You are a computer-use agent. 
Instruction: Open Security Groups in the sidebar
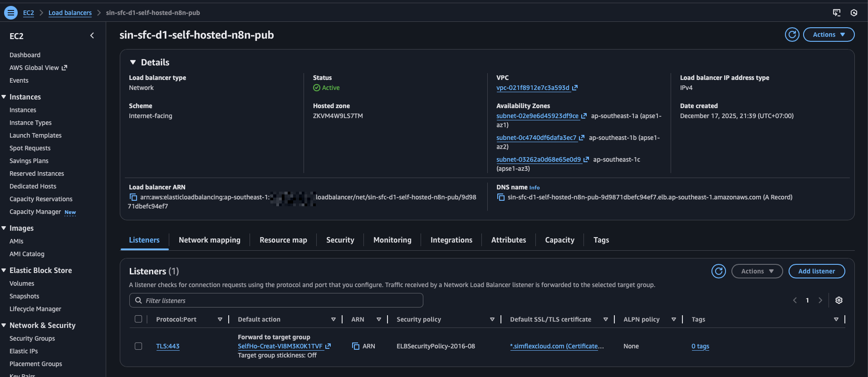pos(32,338)
